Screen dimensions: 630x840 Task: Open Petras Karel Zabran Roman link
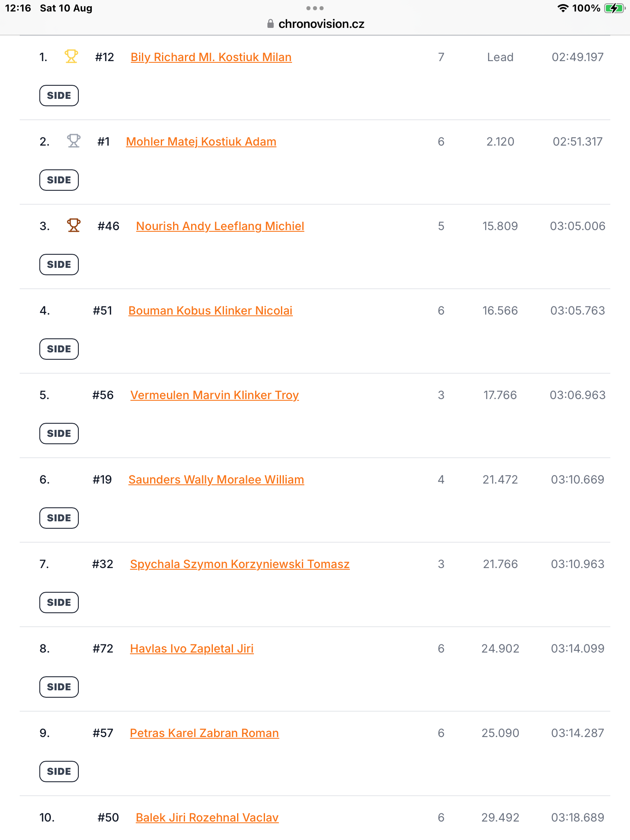[x=204, y=733]
